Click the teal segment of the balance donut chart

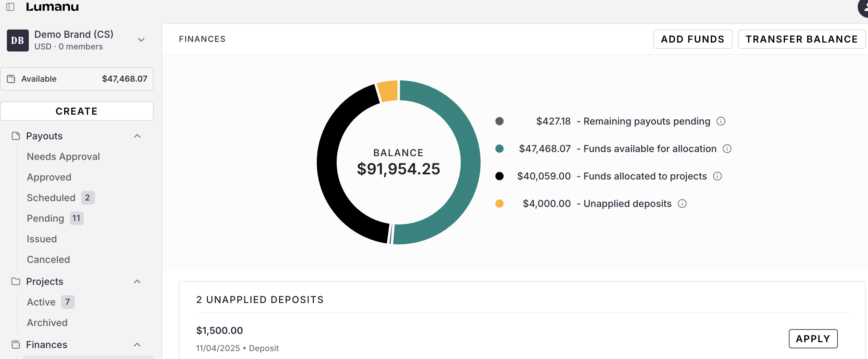tap(469, 161)
